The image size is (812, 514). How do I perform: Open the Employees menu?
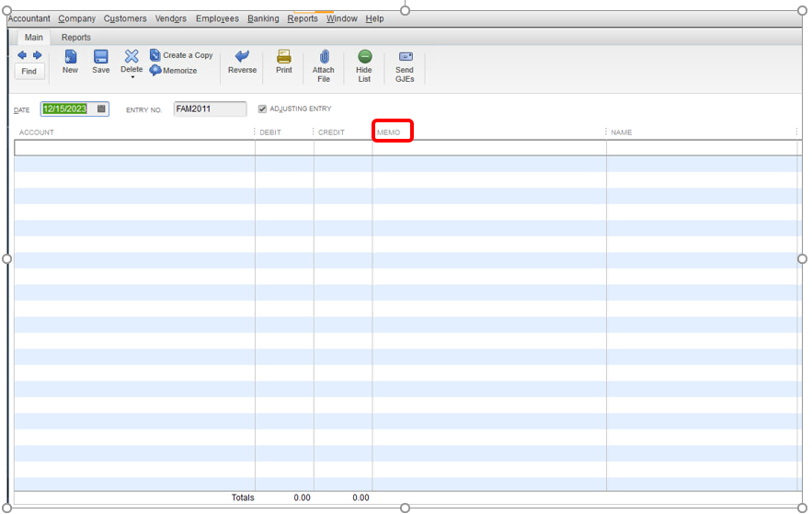click(217, 18)
